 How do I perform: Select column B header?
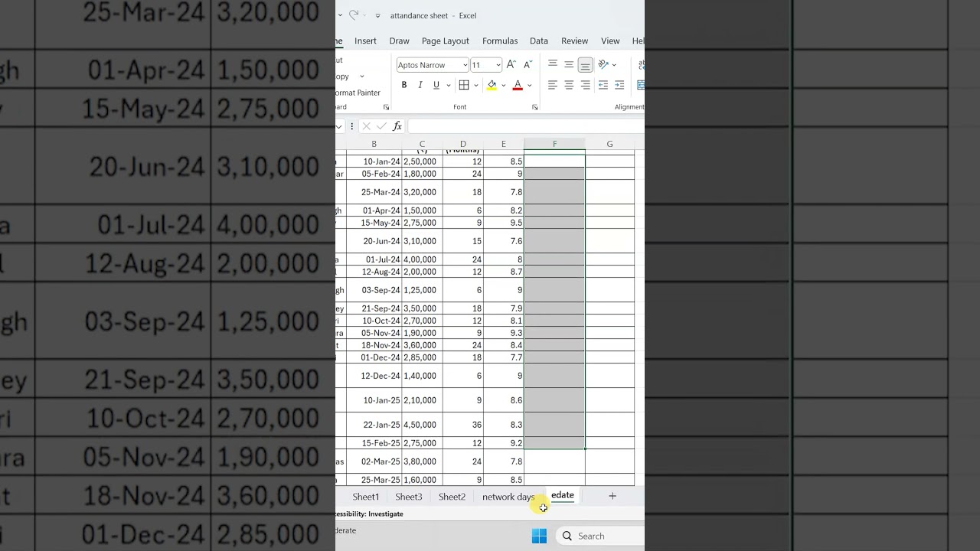(x=374, y=144)
